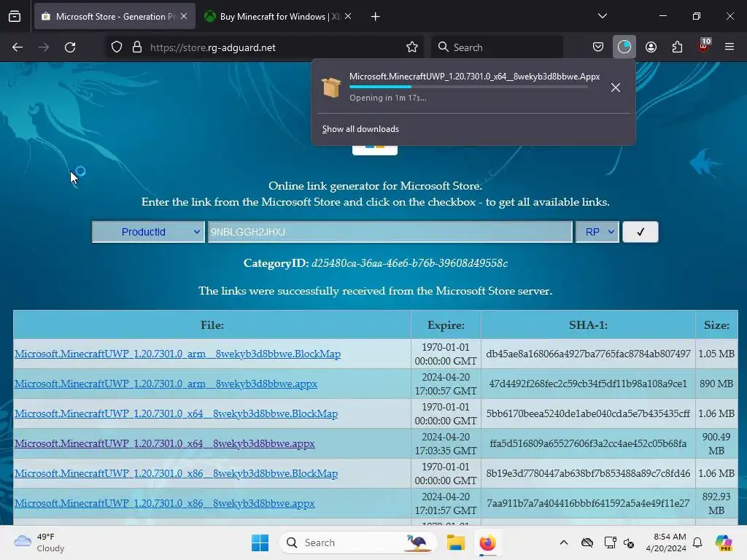This screenshot has width=747, height=560.
Task: Show all downloads link
Action: point(360,129)
